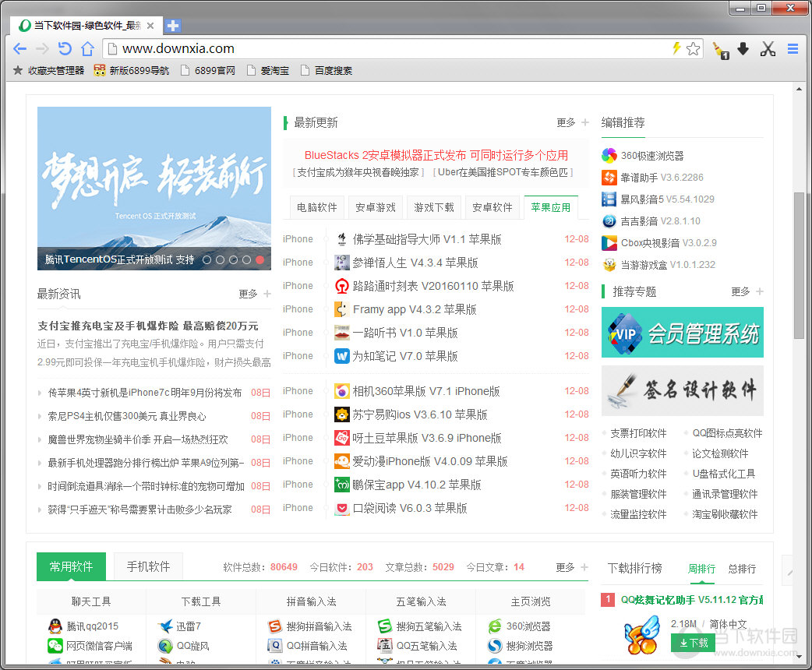812x670 pixels.
Task: Click the browser forward arrow
Action: pos(42,48)
